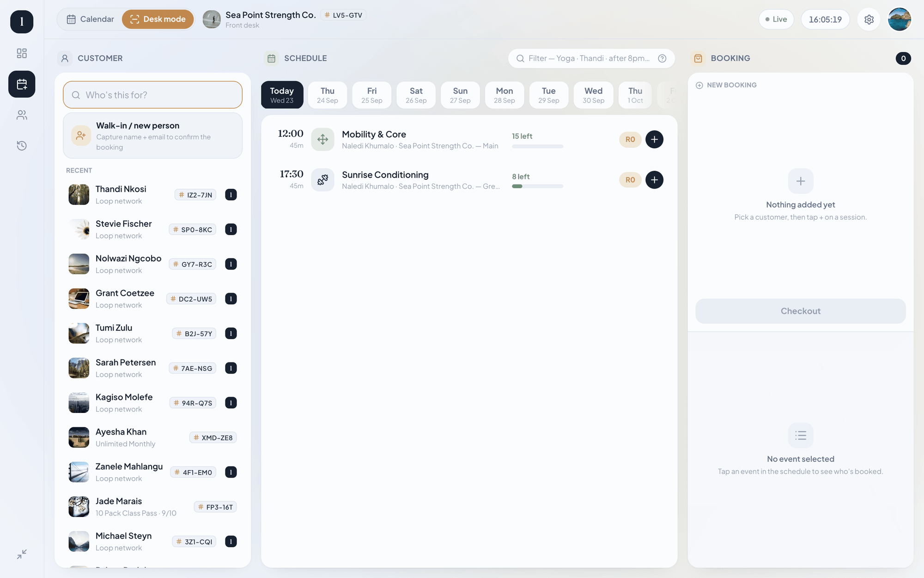Click the Loop badge next to Grant Coetzee

[231, 299]
